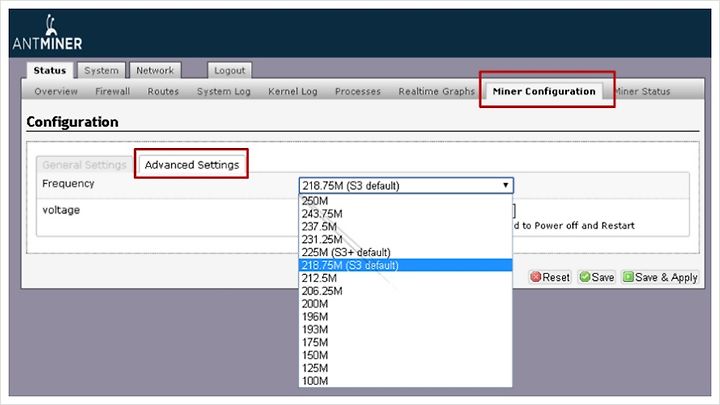This screenshot has width=720, height=405.
Task: Open the Miner Status subtab
Action: click(x=642, y=91)
